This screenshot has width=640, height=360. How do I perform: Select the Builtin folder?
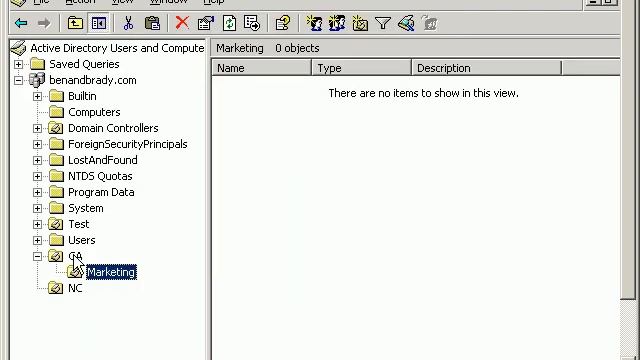[x=82, y=96]
